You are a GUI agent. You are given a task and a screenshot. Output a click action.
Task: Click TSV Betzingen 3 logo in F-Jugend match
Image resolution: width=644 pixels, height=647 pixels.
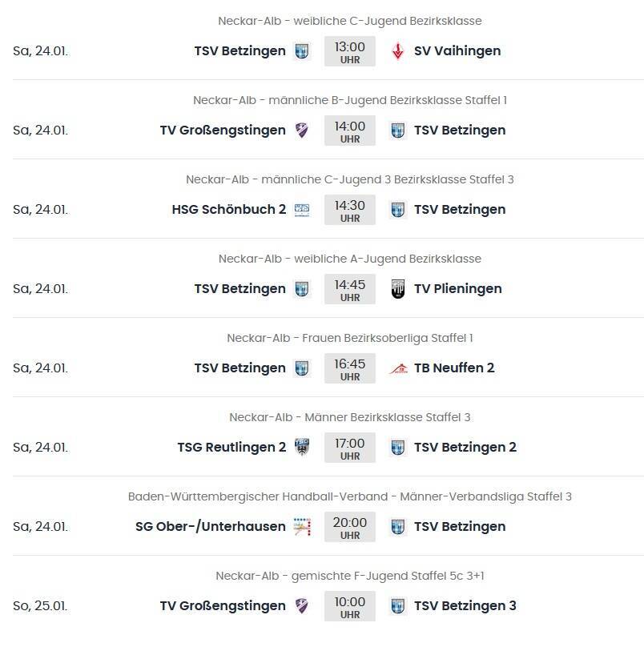click(397, 606)
